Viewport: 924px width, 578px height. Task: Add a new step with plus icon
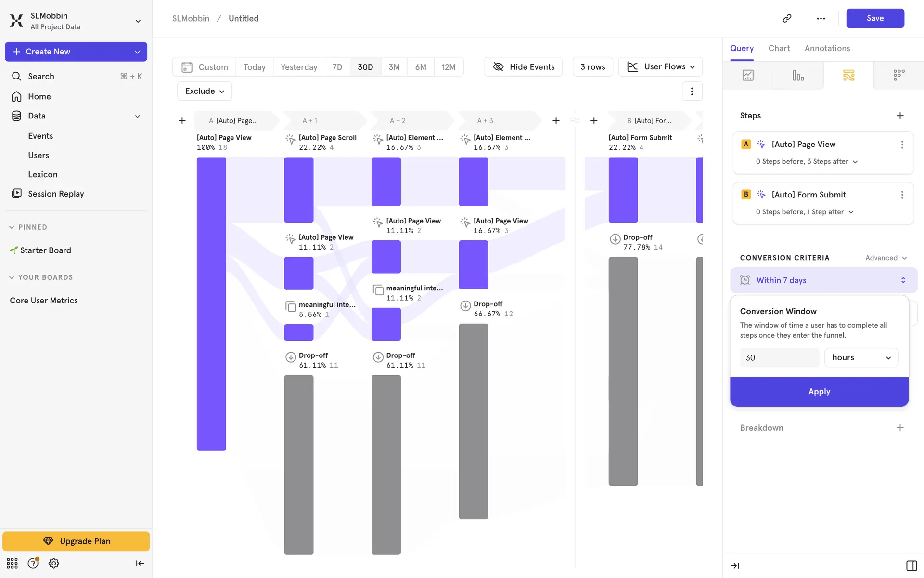point(900,116)
